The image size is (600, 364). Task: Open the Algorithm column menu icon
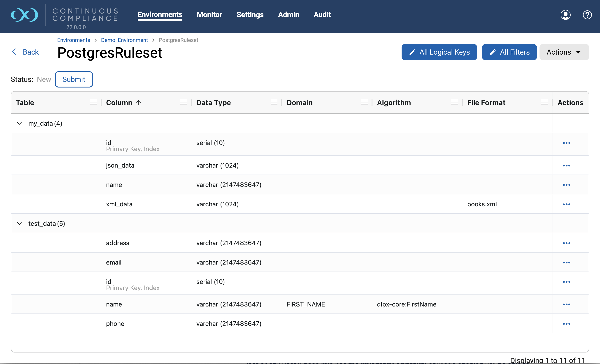point(454,102)
